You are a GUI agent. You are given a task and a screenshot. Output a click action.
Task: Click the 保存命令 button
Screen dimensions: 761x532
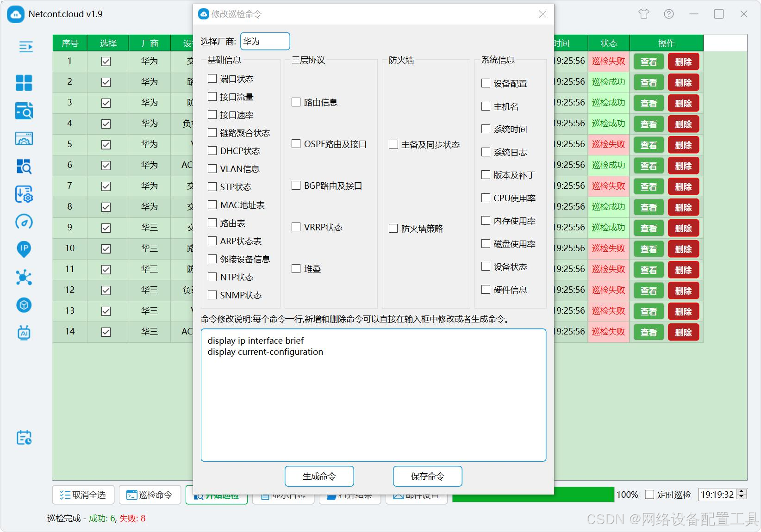click(x=428, y=476)
